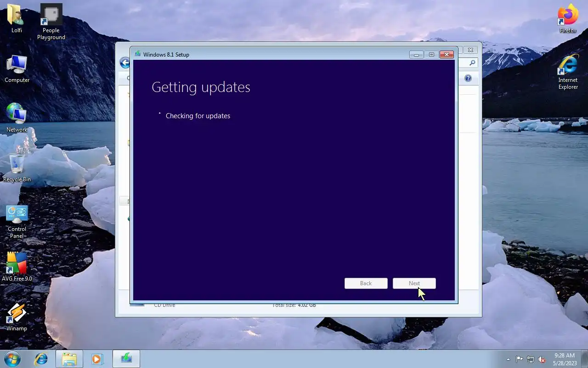Click the Explorer window back arrow

pos(124,63)
